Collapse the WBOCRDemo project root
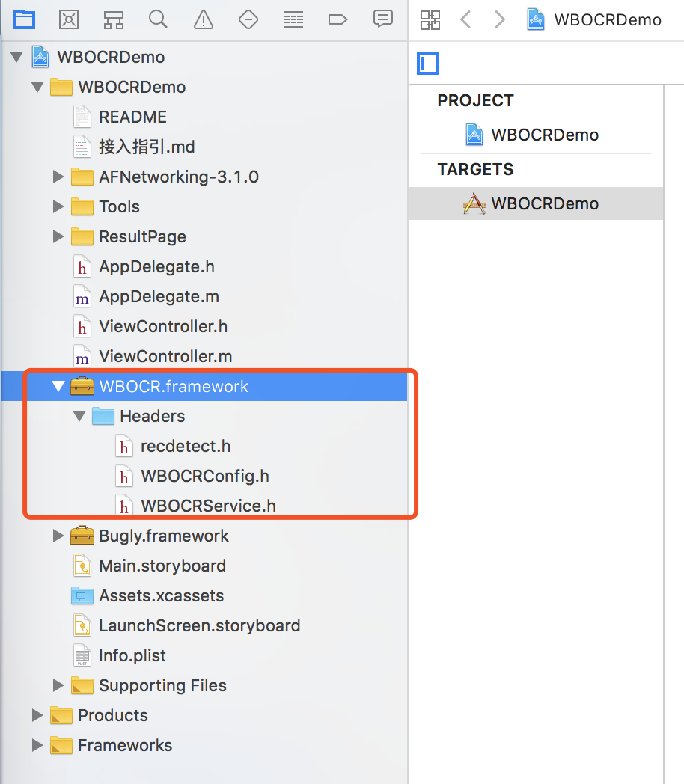Image resolution: width=684 pixels, height=784 pixels. point(16,57)
